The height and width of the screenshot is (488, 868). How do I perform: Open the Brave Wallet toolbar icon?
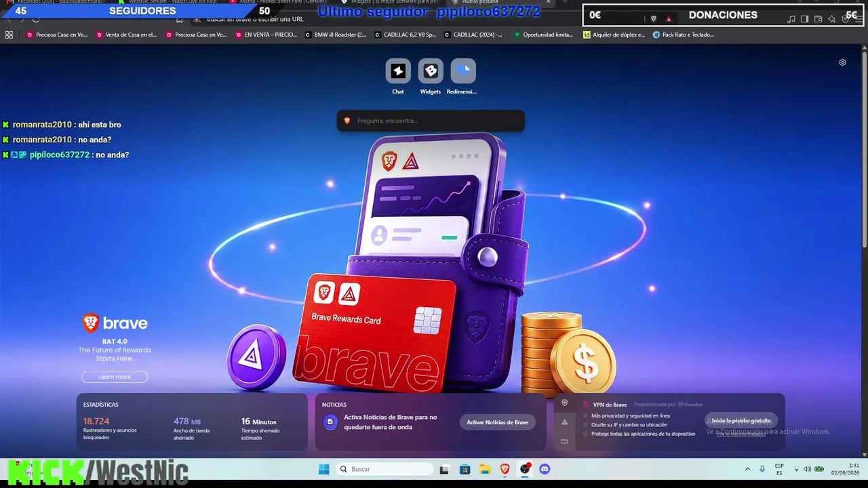tap(818, 19)
